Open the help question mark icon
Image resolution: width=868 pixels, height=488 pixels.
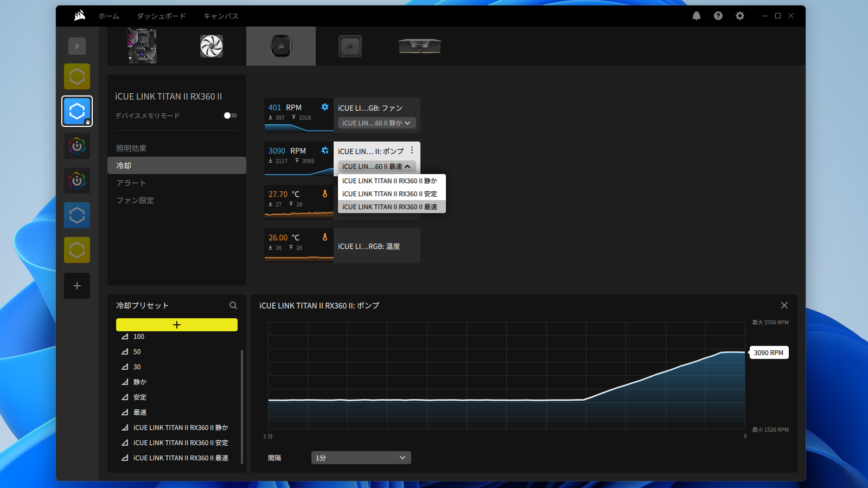point(718,16)
